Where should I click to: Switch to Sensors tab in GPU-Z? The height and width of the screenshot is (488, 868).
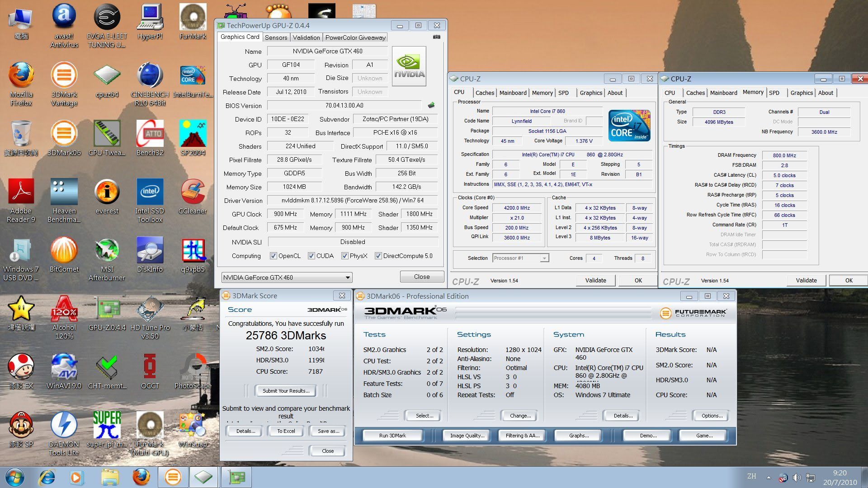point(276,38)
